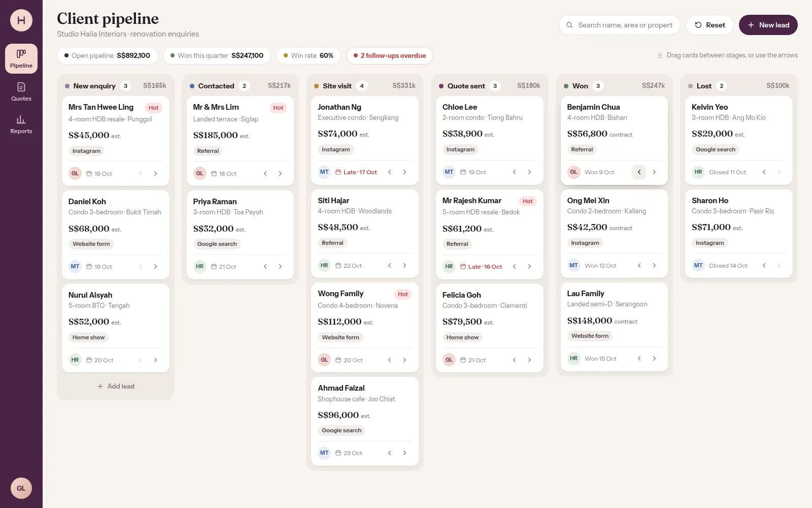Move Sharon Ho card back a stage
812x508 pixels.
[x=764, y=266]
